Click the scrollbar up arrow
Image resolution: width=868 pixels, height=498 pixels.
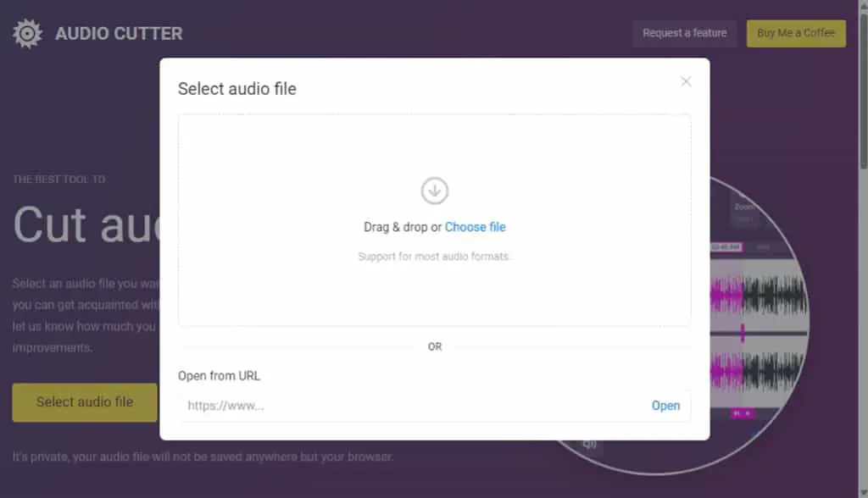[863, 5]
